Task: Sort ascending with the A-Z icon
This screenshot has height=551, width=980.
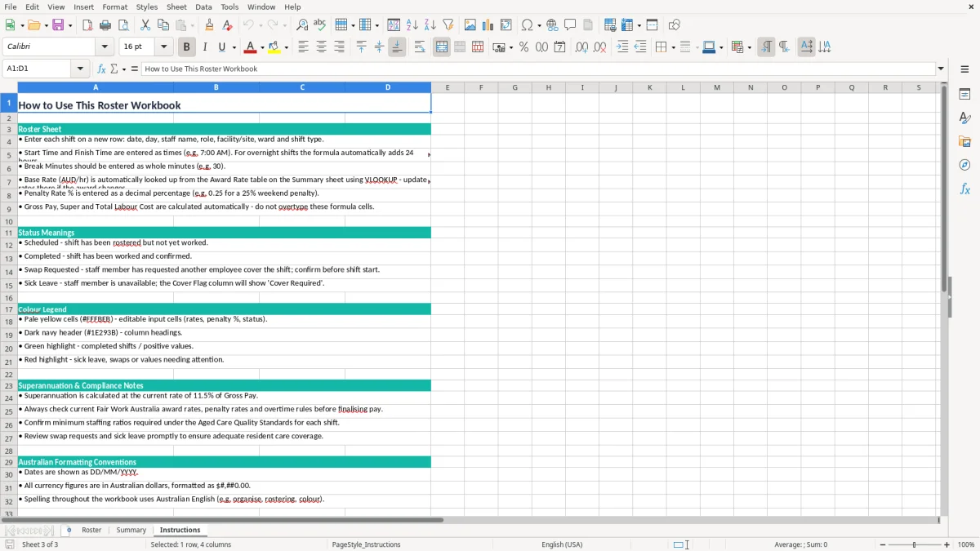Action: [412, 25]
